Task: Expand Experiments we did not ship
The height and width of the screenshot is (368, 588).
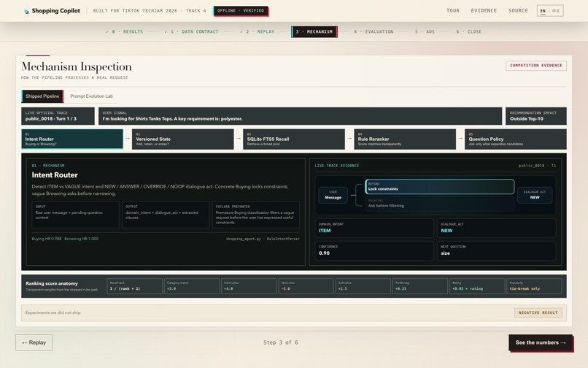Action: pos(293,313)
